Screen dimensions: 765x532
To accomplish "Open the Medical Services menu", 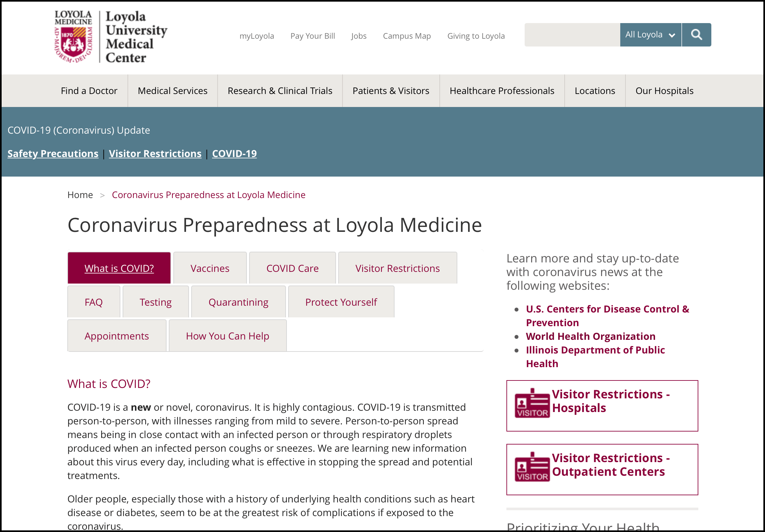I will tap(173, 91).
